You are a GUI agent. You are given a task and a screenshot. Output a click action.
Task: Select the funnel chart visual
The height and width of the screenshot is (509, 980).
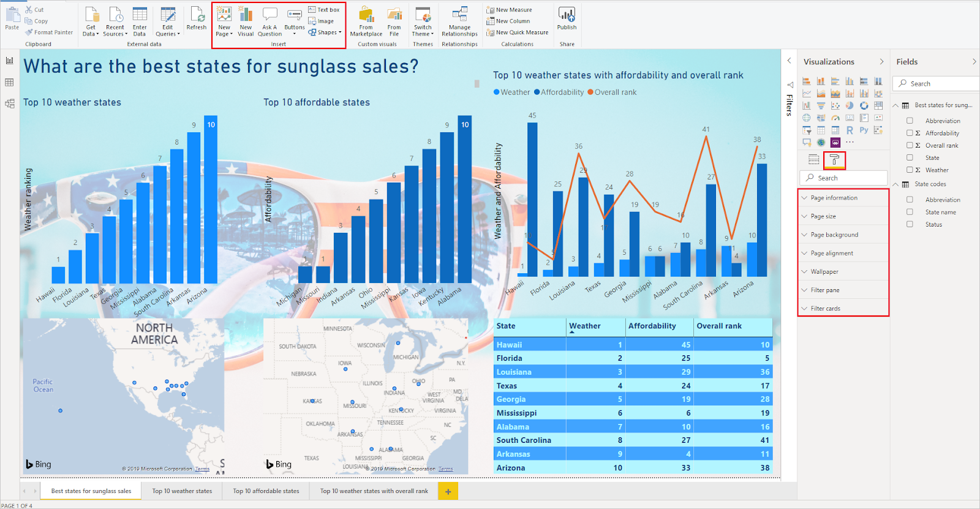821,105
